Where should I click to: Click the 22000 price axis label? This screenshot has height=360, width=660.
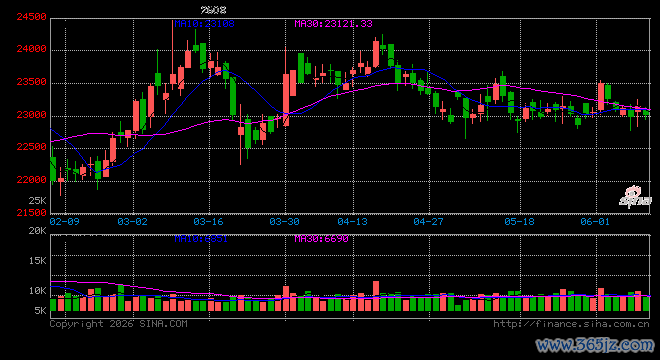32,180
